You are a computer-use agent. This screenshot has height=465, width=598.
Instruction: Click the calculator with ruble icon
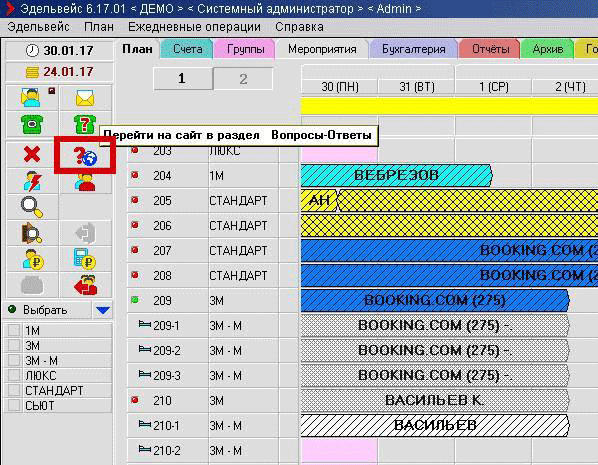point(85,259)
